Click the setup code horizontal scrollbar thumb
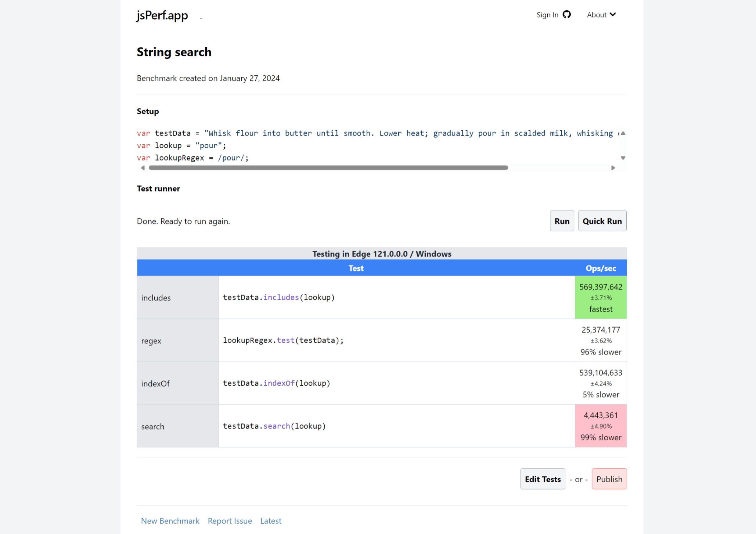 (328, 168)
